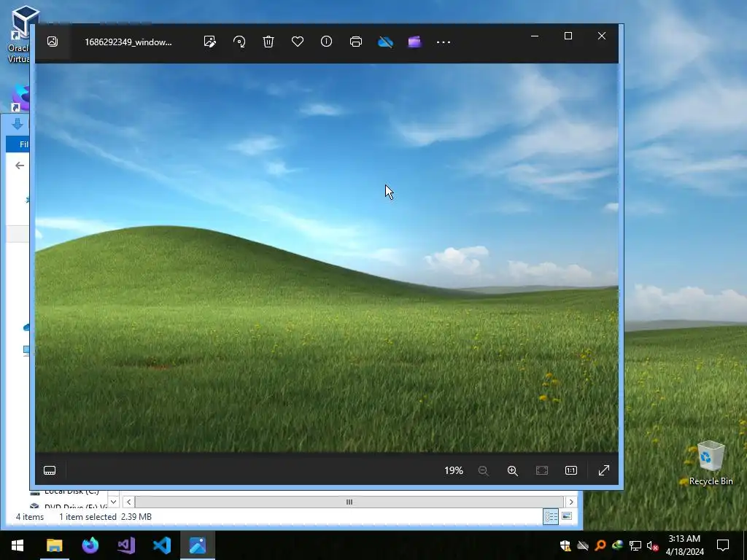This screenshot has width=747, height=560.
Task: Toggle the filmstrip icon in Photos bottom bar
Action: [50, 470]
